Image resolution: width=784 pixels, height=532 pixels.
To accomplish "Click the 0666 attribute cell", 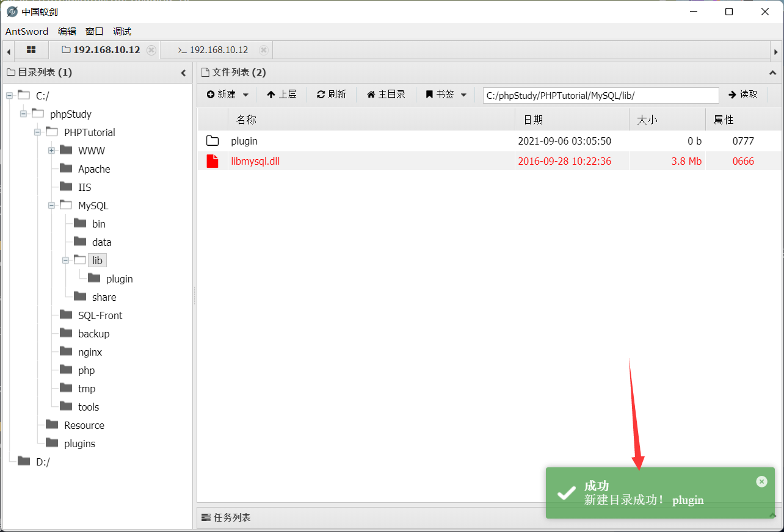I will [x=743, y=162].
